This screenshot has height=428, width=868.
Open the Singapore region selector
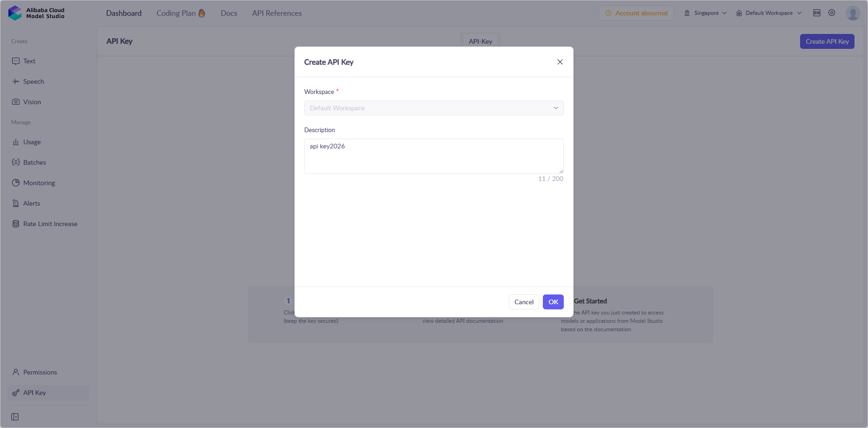(705, 13)
